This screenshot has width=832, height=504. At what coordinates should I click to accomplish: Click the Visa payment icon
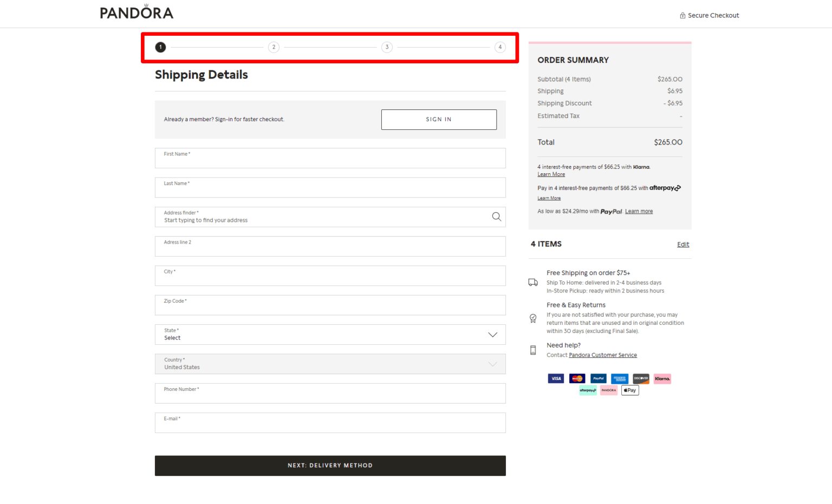point(556,378)
